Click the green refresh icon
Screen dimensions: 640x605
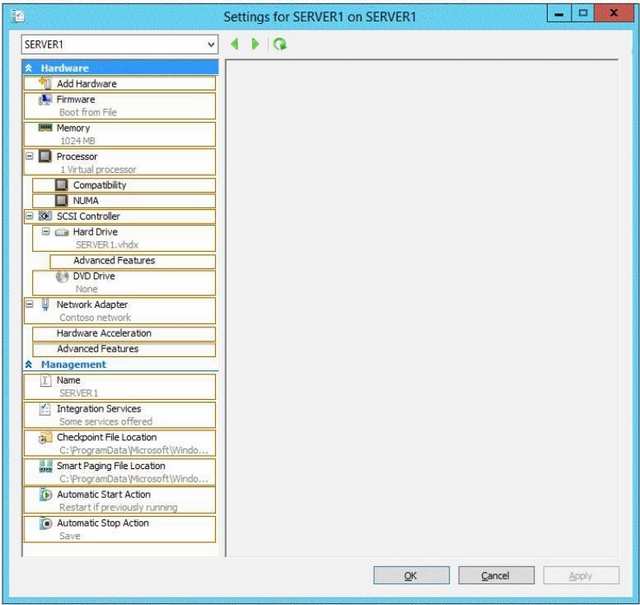(280, 44)
